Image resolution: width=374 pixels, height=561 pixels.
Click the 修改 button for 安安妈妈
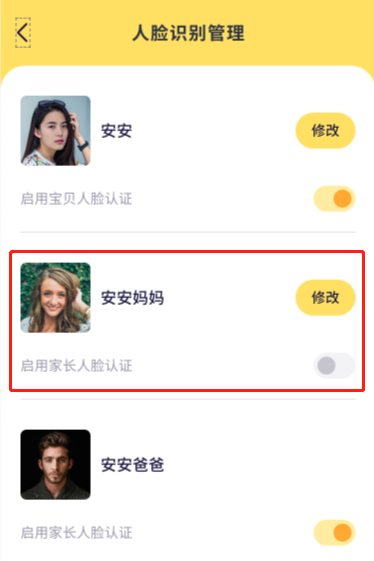[x=325, y=298]
